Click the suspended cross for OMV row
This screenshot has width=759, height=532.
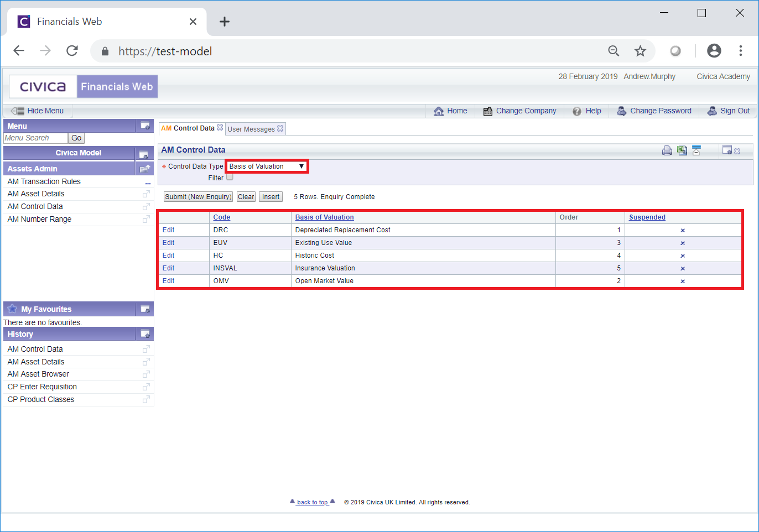pyautogui.click(x=683, y=281)
